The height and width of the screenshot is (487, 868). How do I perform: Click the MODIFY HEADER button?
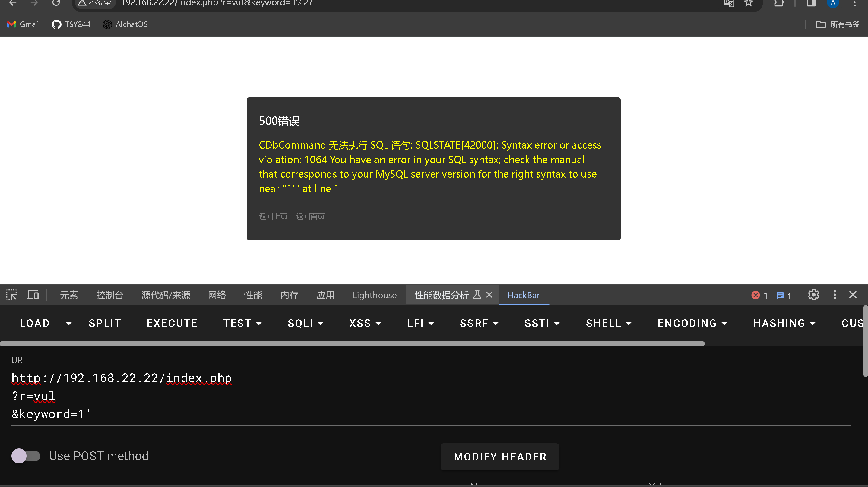tap(500, 457)
